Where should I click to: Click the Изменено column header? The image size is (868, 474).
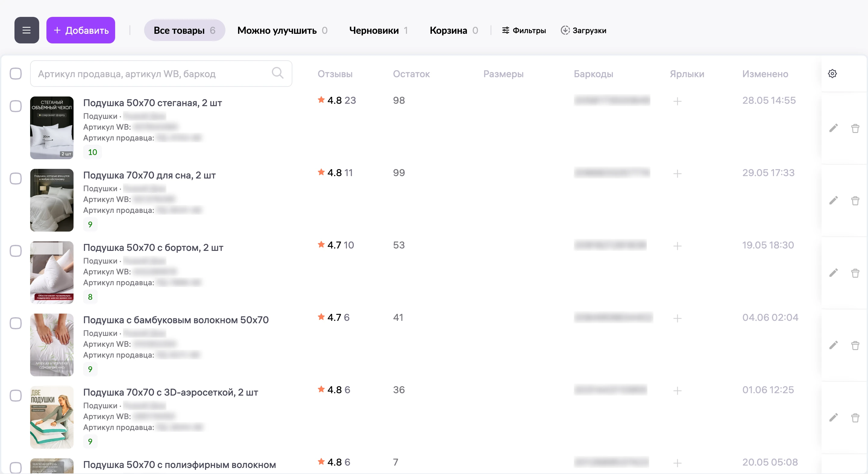765,74
